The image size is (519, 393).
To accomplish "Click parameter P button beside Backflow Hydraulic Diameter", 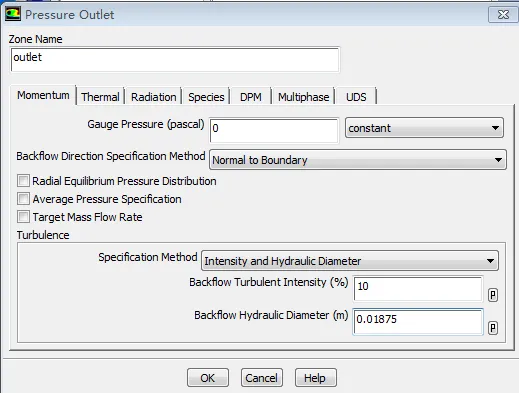I will coord(493,328).
